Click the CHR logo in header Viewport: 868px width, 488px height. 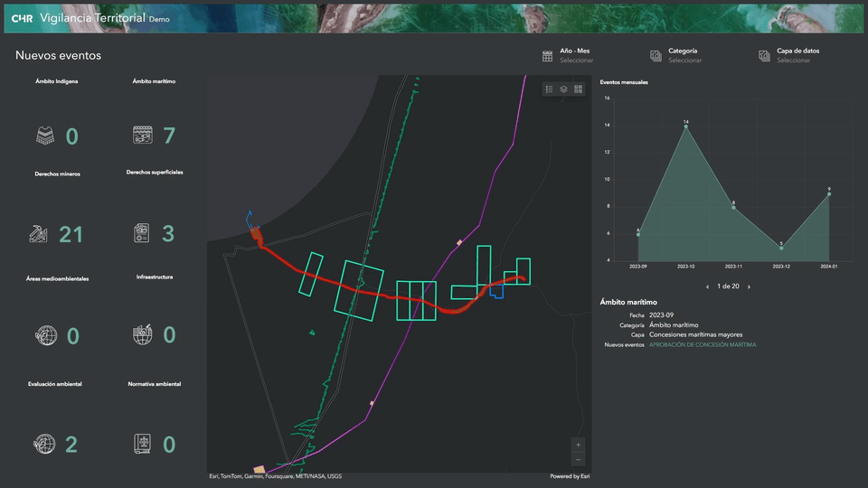(x=23, y=18)
